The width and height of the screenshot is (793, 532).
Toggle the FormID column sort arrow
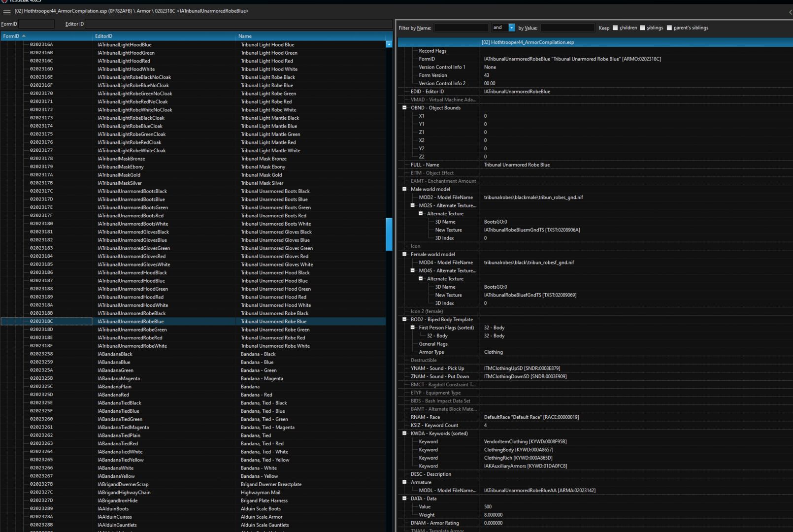(x=24, y=36)
